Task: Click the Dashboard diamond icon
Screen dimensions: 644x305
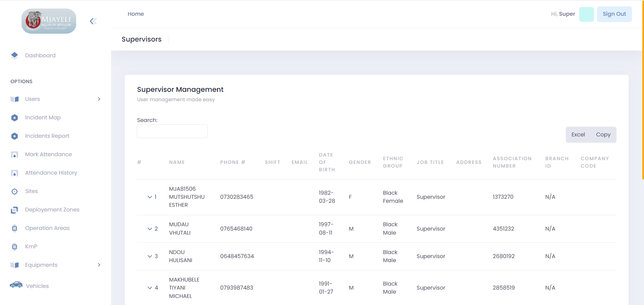Action: (x=14, y=56)
